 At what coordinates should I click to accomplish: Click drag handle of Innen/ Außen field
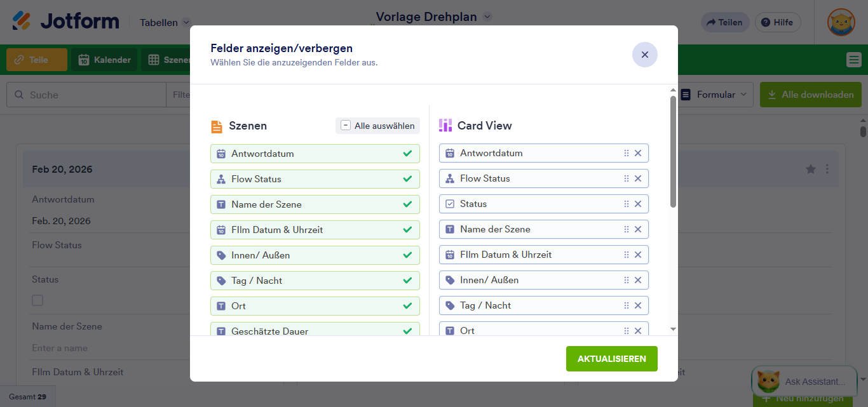pos(626,280)
